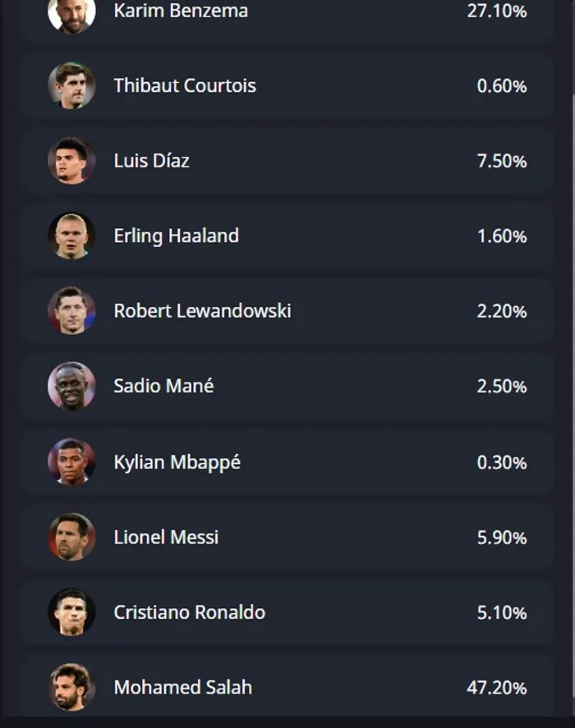575x728 pixels.
Task: Choose the Lionel Messi name text
Action: pos(166,538)
